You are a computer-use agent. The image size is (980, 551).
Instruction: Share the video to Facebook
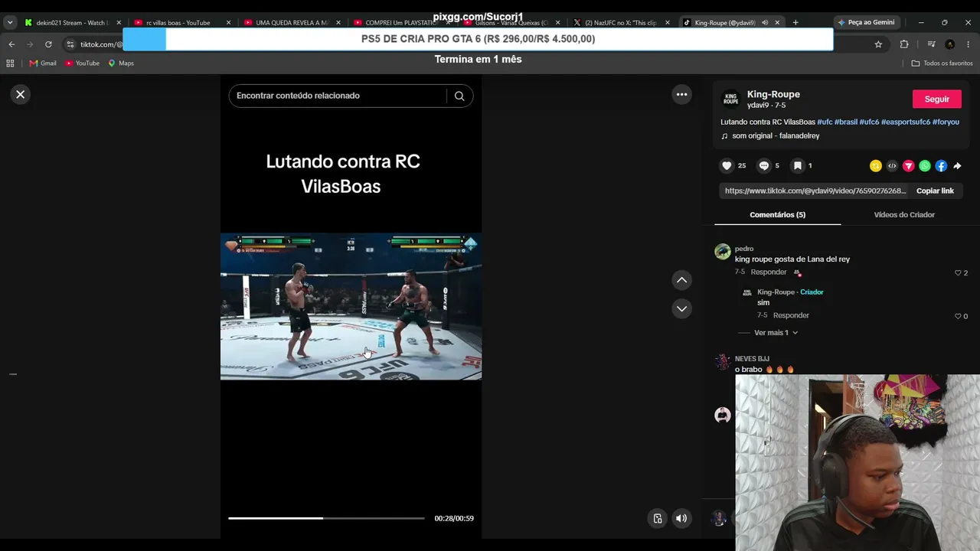[941, 165]
